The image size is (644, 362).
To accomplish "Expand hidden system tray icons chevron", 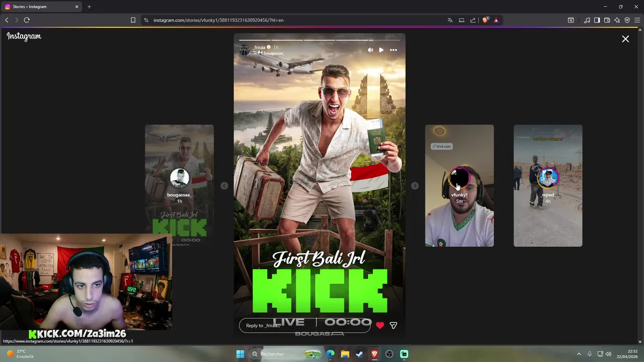I will pyautogui.click(x=579, y=354).
